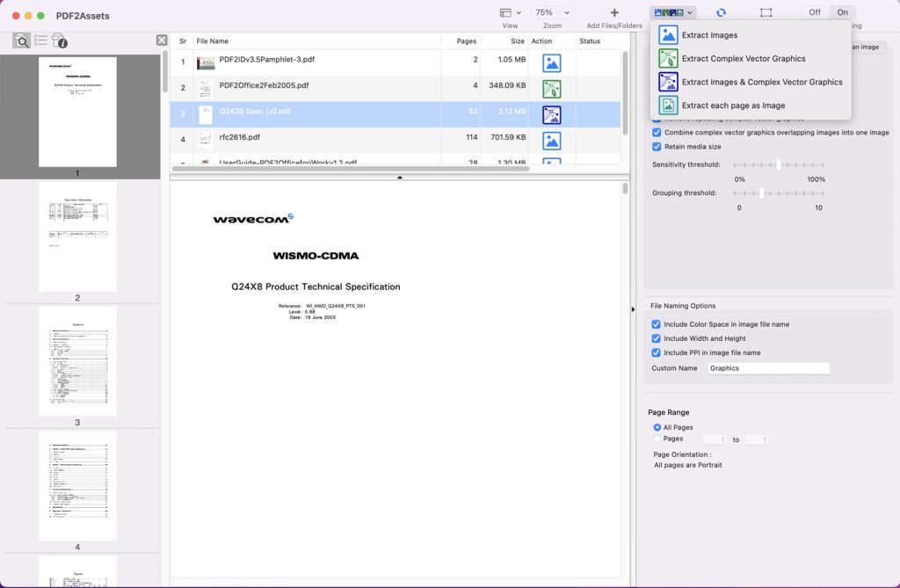The image size is (900, 588).
Task: Open the document info icon in sidebar
Action: click(60, 40)
